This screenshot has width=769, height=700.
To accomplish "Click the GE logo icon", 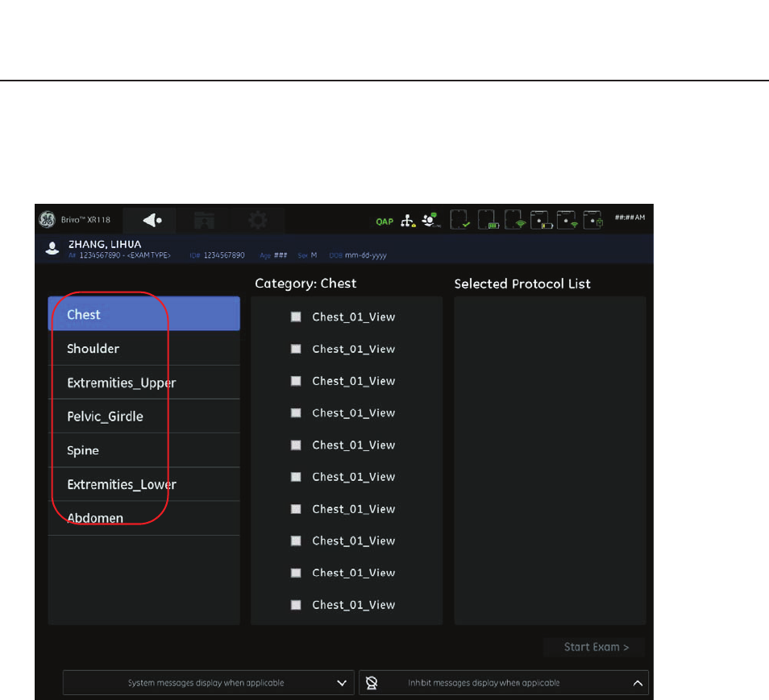I will (47, 220).
